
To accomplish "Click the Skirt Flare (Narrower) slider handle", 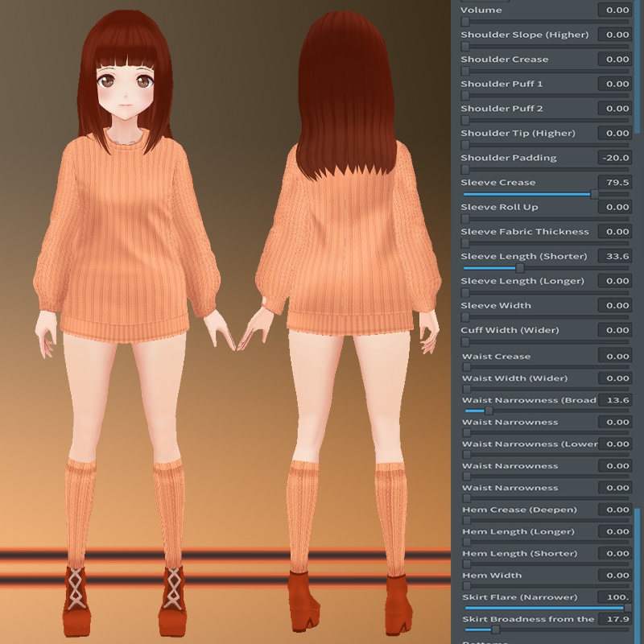I will [626, 606].
